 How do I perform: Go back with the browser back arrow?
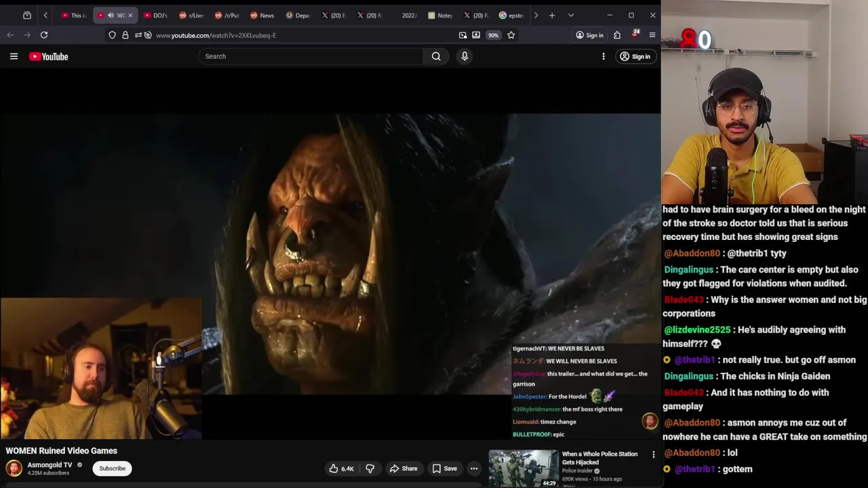pos(10,35)
